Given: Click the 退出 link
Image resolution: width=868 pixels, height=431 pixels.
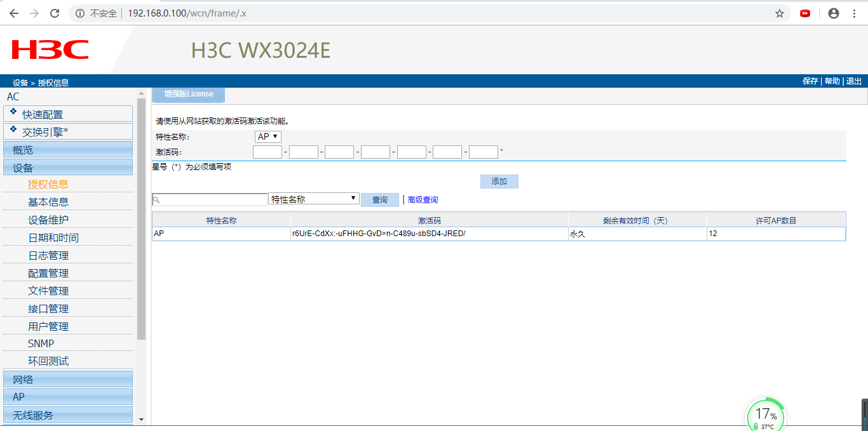Looking at the screenshot, I should pyautogui.click(x=853, y=81).
